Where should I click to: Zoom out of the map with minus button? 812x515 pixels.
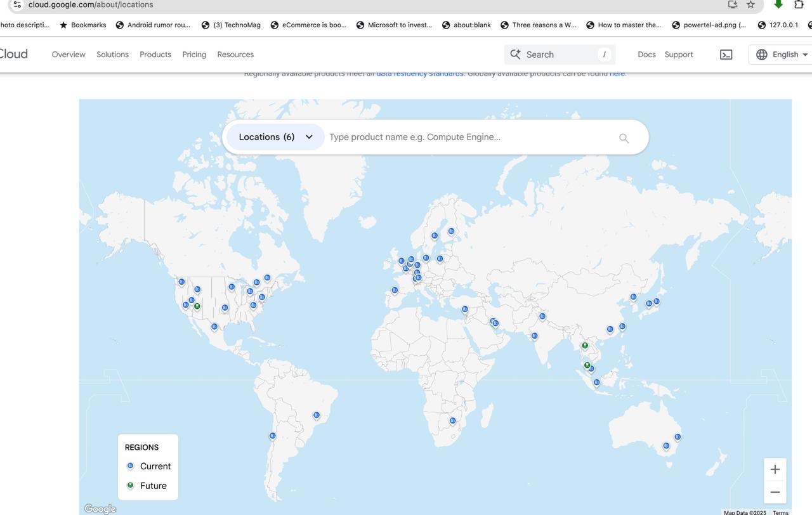pos(775,492)
